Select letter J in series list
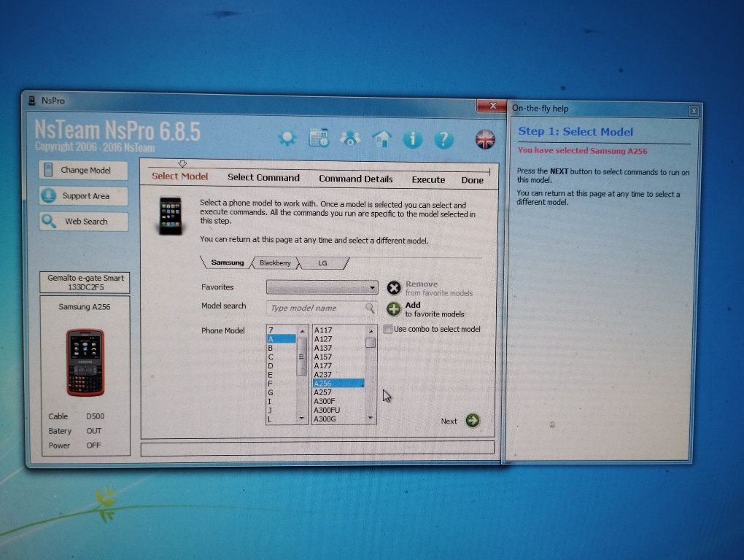This screenshot has height=560, width=744. click(x=282, y=411)
